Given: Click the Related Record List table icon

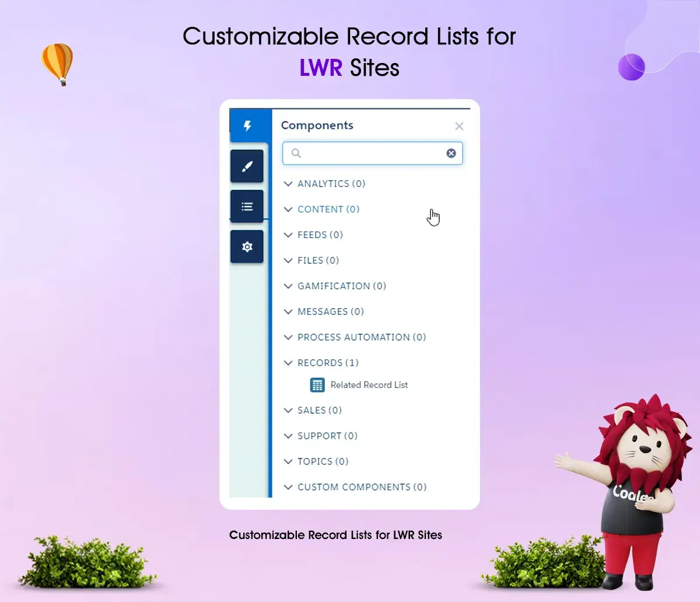Looking at the screenshot, I should [317, 385].
